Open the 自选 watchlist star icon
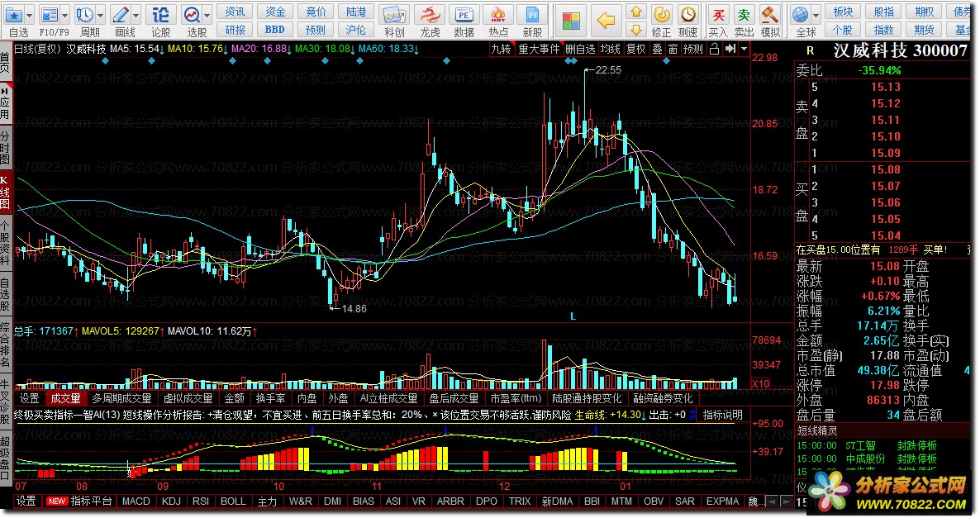This screenshot has height=518, width=980. point(14,15)
